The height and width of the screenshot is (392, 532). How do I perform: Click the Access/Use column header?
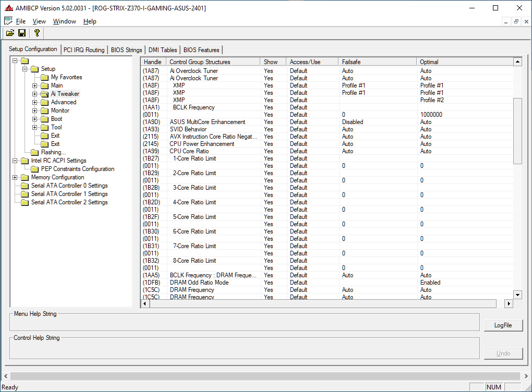click(312, 62)
